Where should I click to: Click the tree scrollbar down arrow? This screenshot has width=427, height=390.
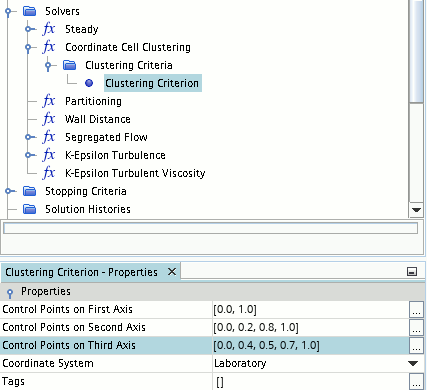(x=416, y=210)
